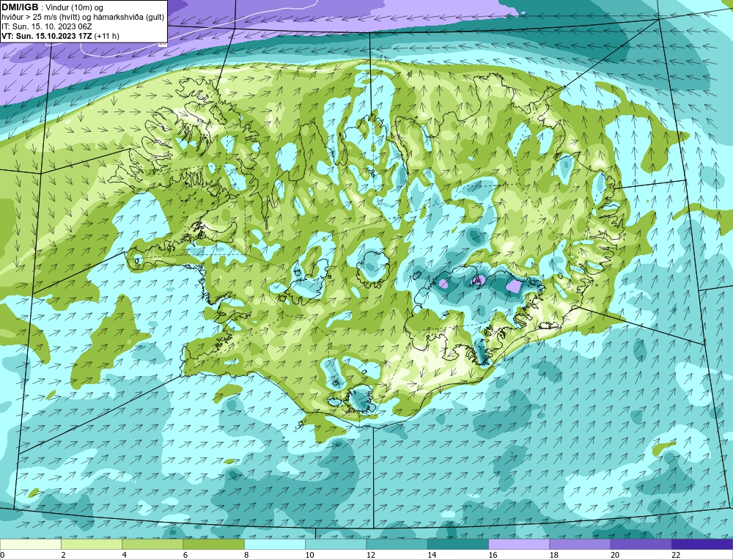Click the legend label '8'
Screen dimensions: 733x560
[246, 555]
